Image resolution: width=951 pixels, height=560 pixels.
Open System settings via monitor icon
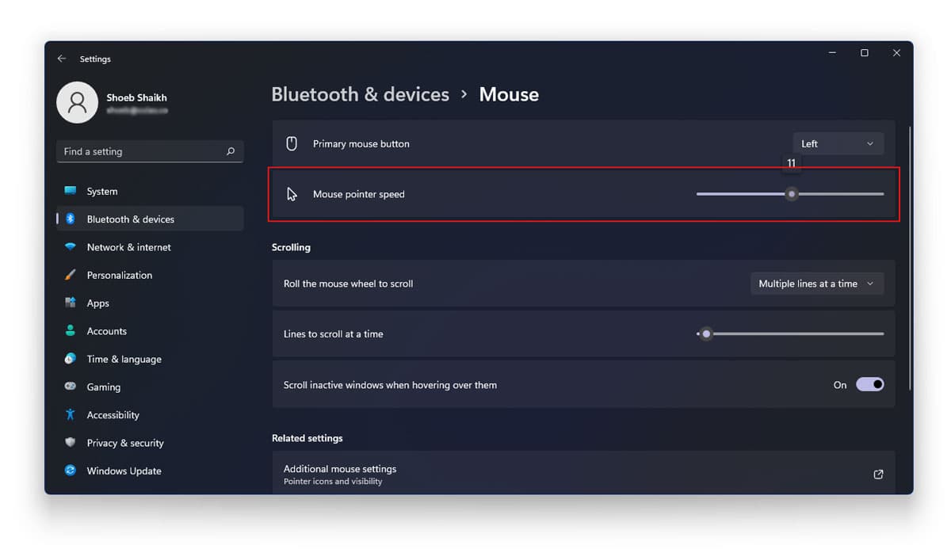(x=71, y=191)
